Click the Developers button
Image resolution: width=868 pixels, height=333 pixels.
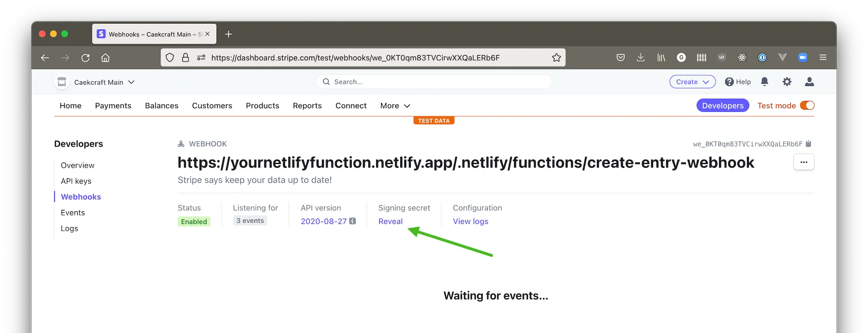point(723,105)
